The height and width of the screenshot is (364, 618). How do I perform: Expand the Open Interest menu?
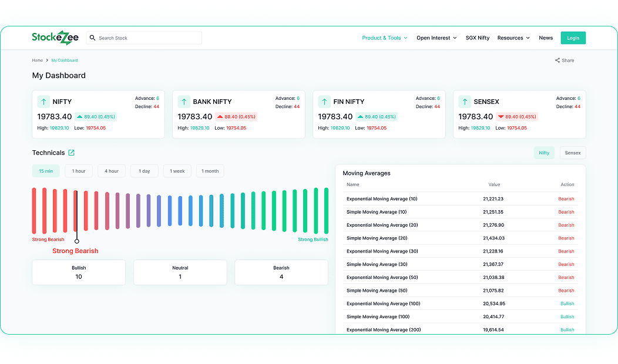coord(436,38)
